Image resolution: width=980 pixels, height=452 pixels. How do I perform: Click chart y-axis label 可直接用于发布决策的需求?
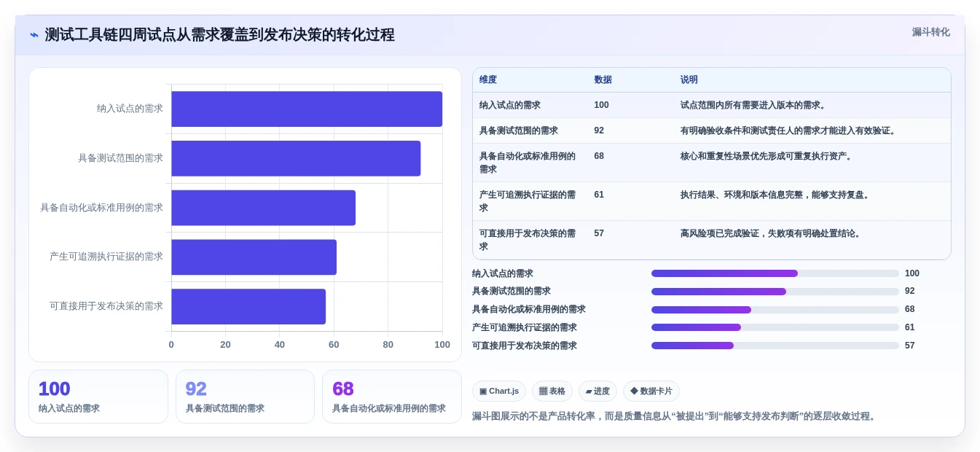106,306
